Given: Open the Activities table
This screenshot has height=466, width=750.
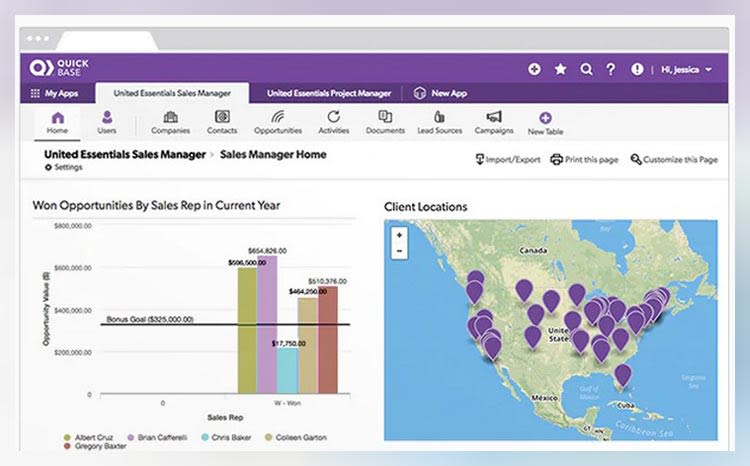Looking at the screenshot, I should click(334, 122).
